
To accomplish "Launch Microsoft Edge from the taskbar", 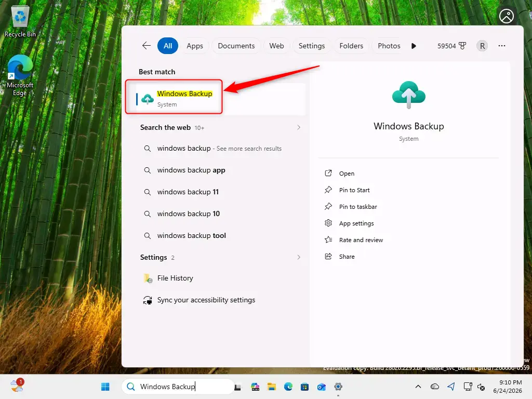I will pyautogui.click(x=288, y=387).
